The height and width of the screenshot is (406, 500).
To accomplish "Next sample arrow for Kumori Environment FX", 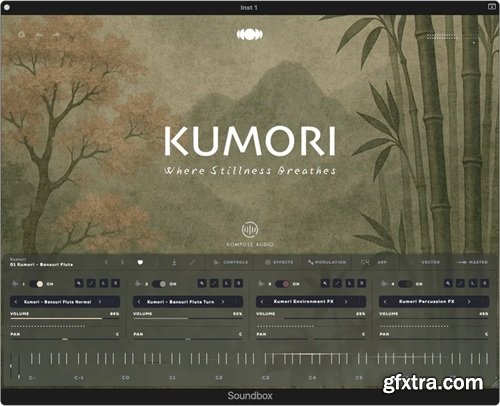I will (x=346, y=302).
